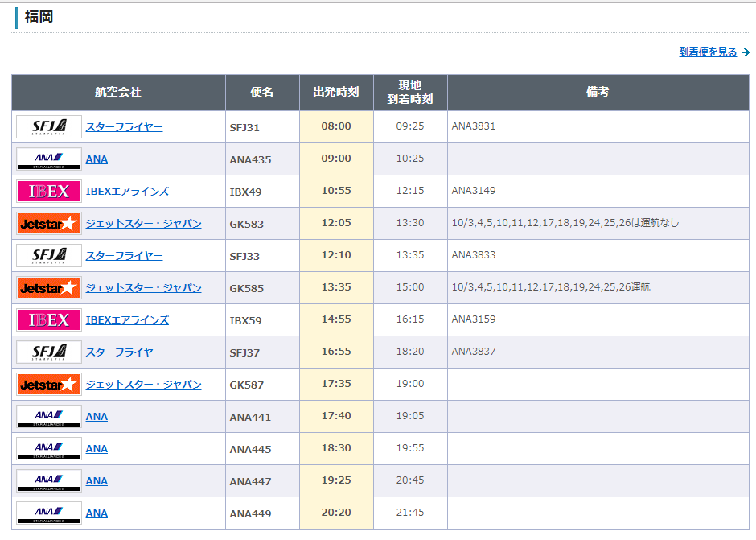The image size is (756, 540).
Task: Select flight number IBX59
Action: coord(245,321)
